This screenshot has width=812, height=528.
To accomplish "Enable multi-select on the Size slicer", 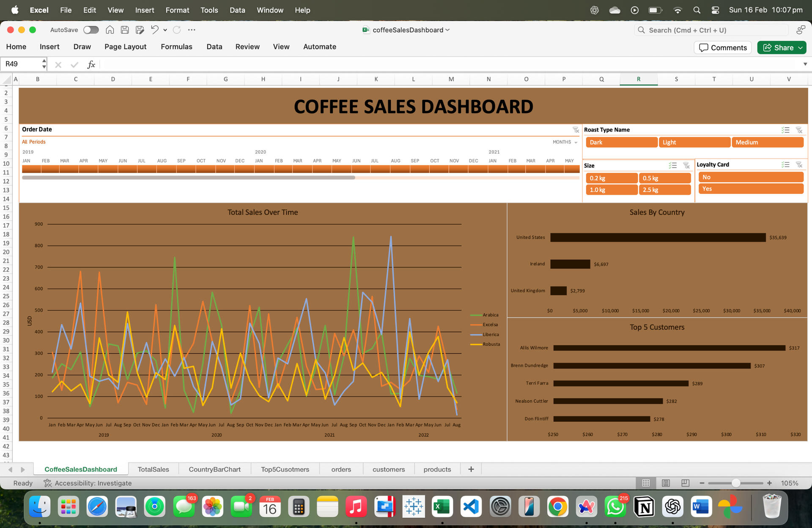I will pyautogui.click(x=672, y=165).
